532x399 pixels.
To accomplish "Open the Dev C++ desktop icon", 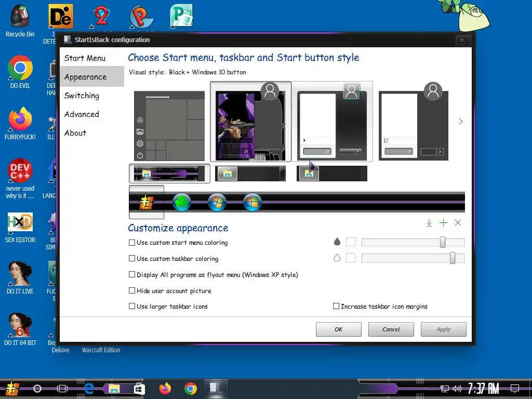I will pos(20,178).
